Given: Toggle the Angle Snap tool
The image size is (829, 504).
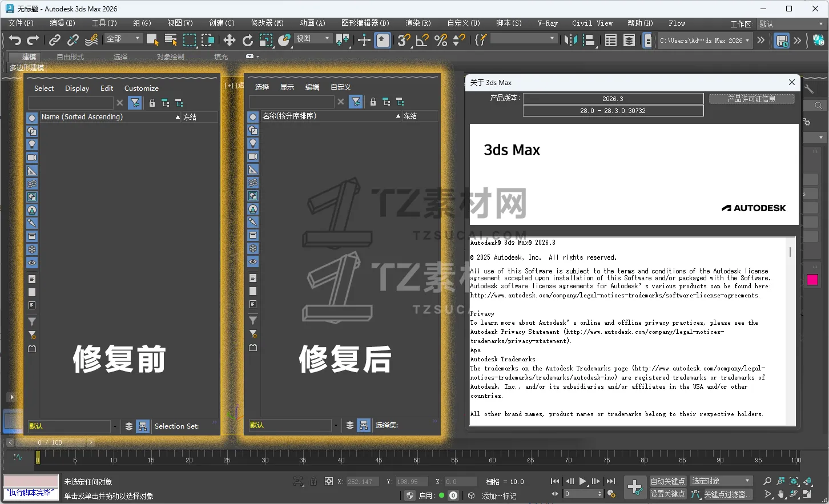Looking at the screenshot, I should point(422,40).
